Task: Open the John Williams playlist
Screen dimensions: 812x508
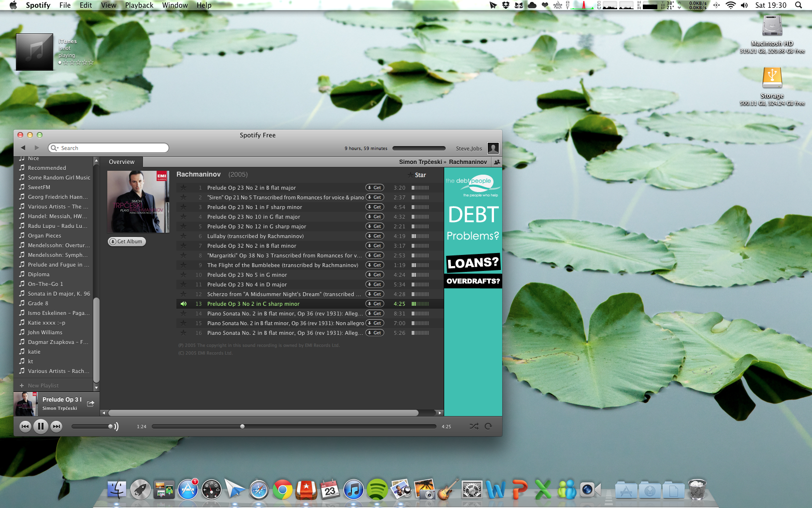Action: click(x=45, y=332)
